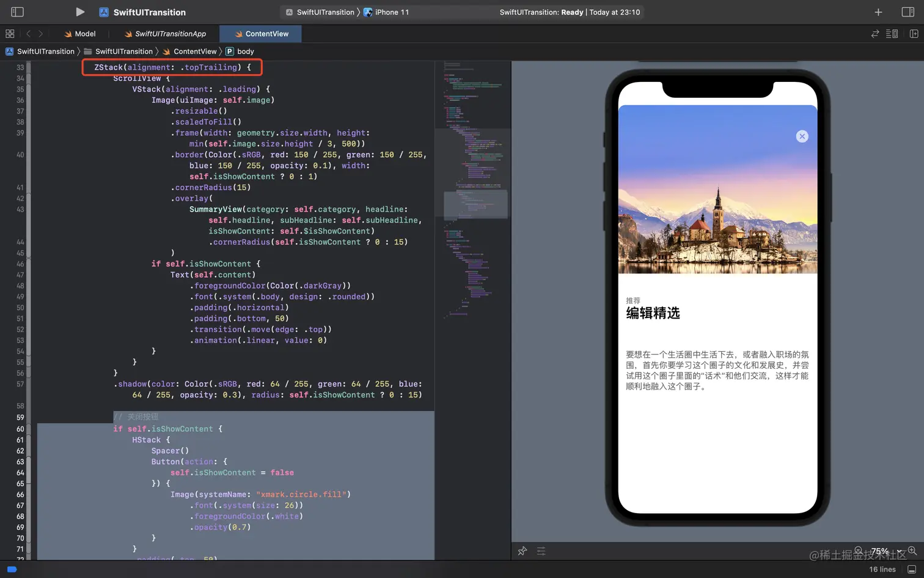Click the "xmark.circle.fill" string literal
The width and height of the screenshot is (924, 578).
pos(301,494)
